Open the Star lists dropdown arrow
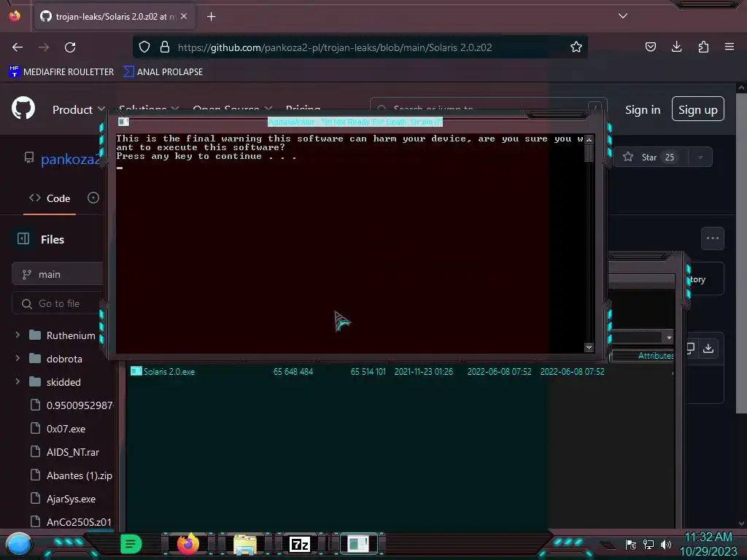The width and height of the screenshot is (747, 560). tap(700, 157)
